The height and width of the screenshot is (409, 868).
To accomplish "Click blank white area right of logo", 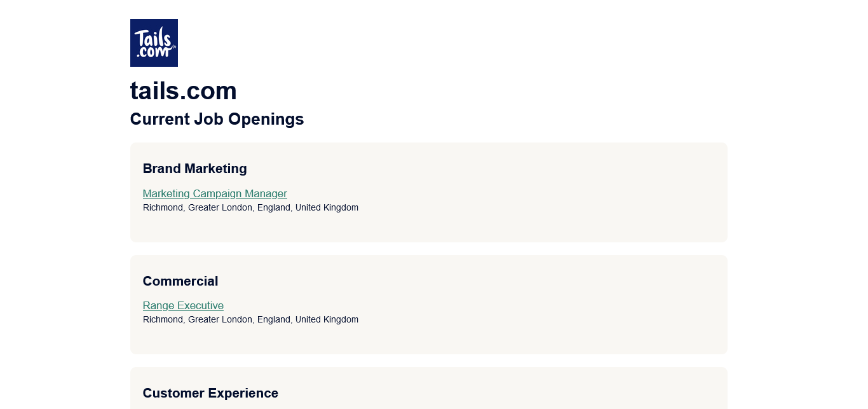I will [x=445, y=43].
